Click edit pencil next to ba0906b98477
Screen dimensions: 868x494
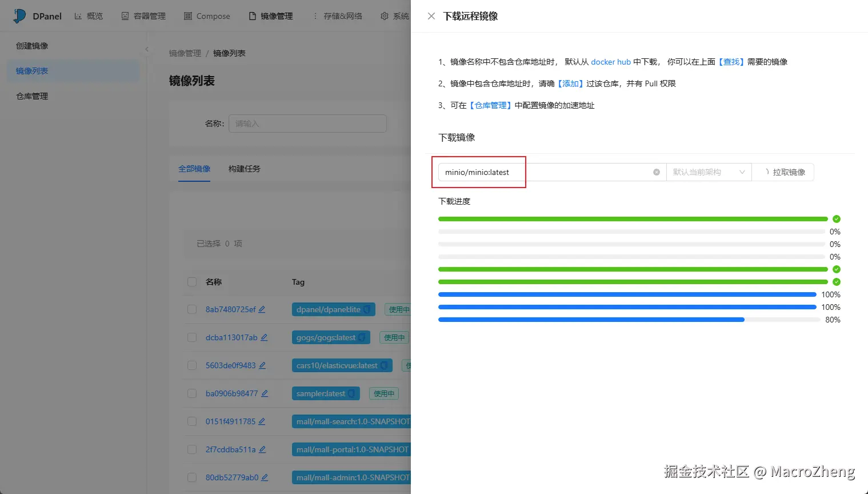(x=265, y=393)
